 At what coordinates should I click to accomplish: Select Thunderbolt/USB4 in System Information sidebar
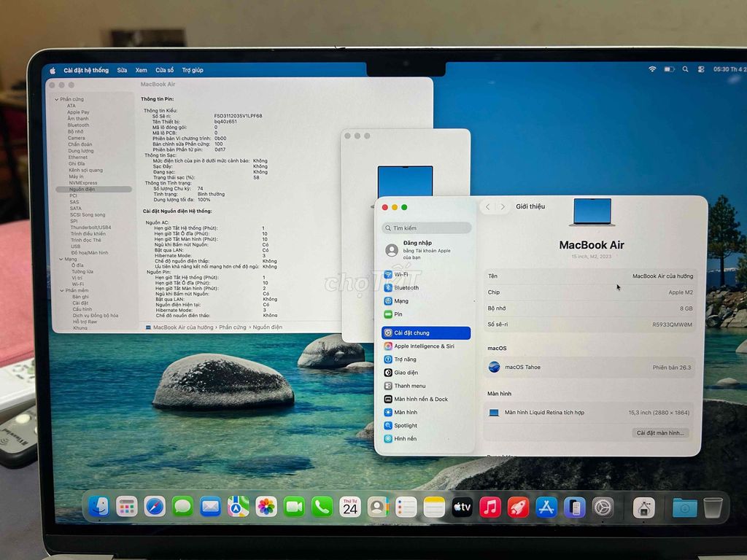coord(90,227)
